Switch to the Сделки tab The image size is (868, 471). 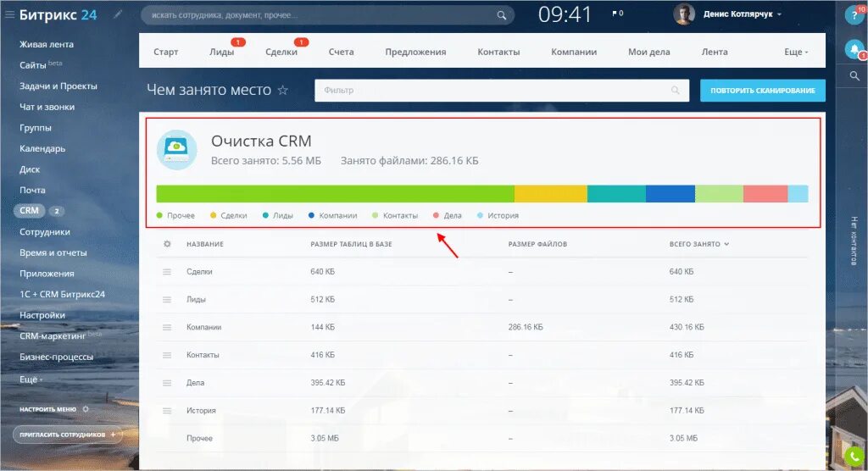[281, 52]
